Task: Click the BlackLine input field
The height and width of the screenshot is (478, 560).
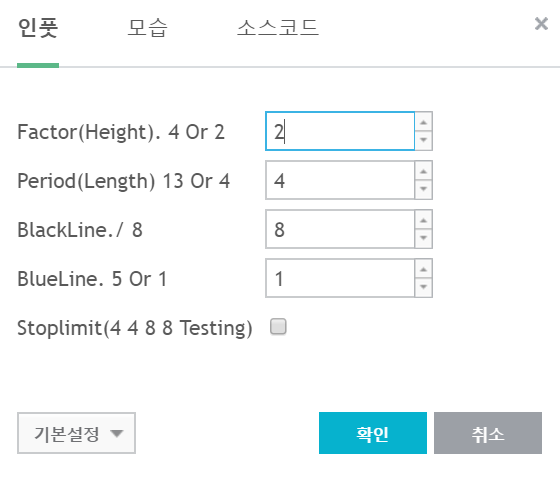Action: point(340,229)
